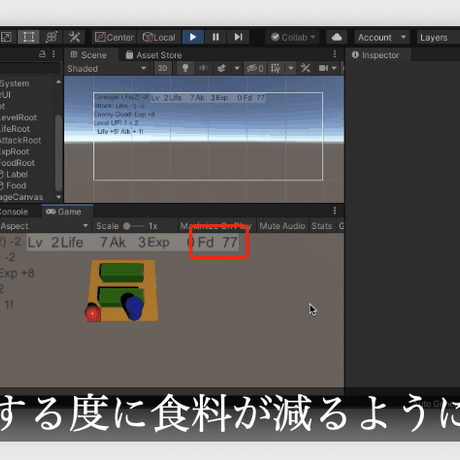The image size is (460, 460).
Task: Click the Inspector info icon
Action: pos(355,55)
